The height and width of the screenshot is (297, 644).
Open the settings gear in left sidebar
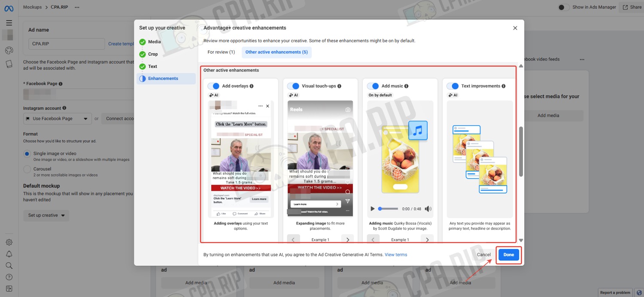pyautogui.click(x=9, y=242)
